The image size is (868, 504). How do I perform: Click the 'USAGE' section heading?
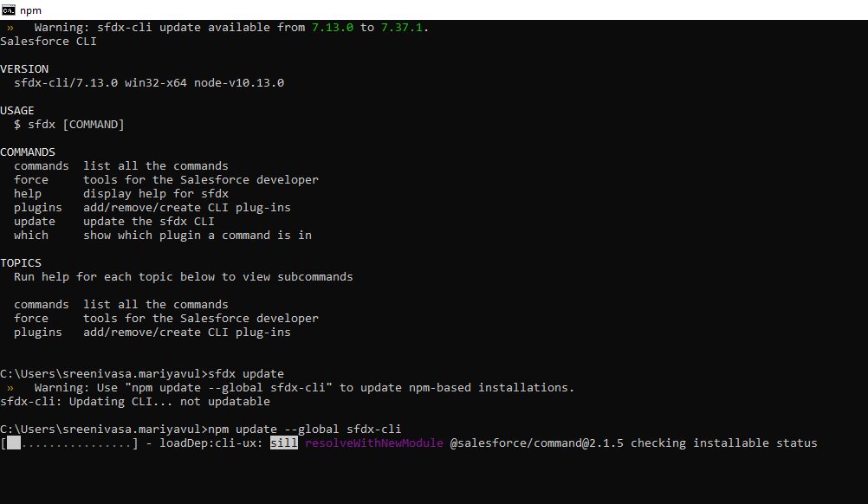pos(17,111)
